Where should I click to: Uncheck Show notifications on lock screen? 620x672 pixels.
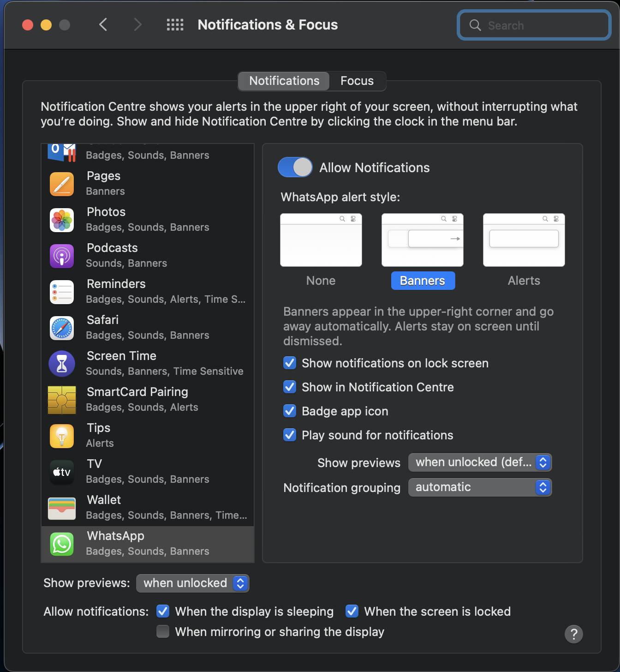[290, 363]
